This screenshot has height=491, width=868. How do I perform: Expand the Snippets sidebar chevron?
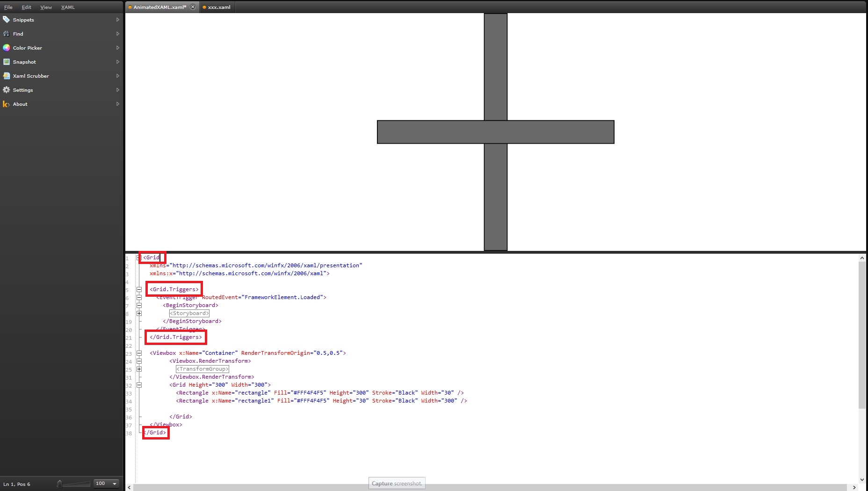click(117, 20)
